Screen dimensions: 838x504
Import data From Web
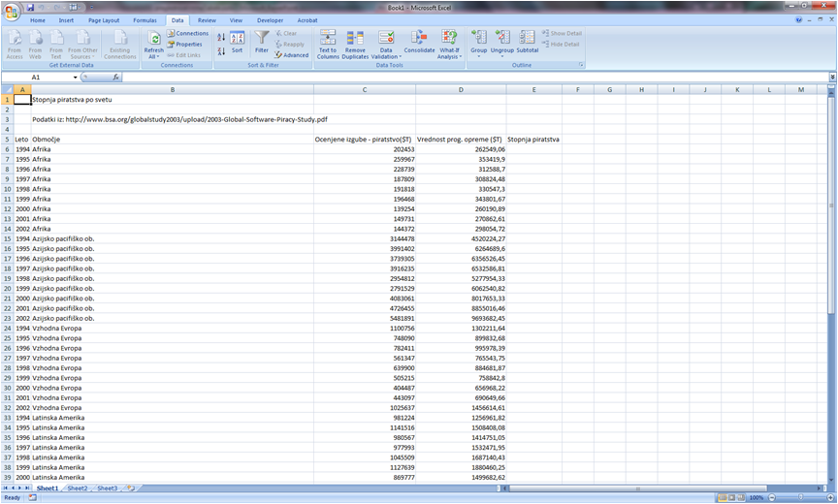(35, 45)
